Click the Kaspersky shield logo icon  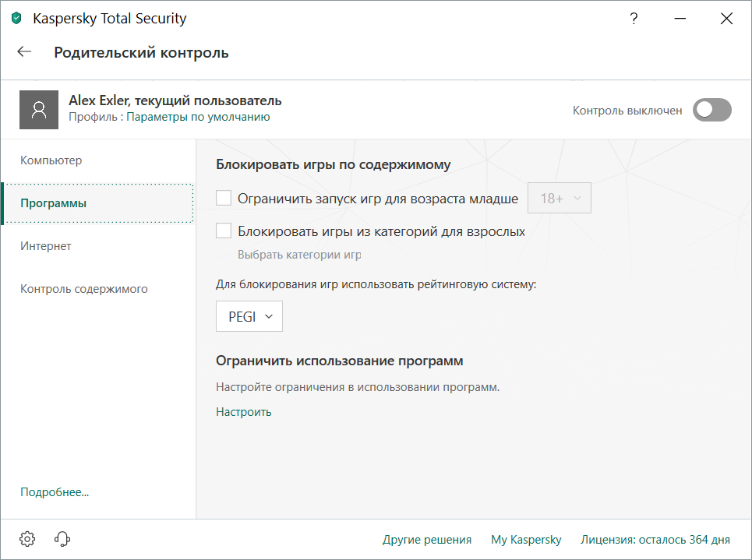point(17,19)
